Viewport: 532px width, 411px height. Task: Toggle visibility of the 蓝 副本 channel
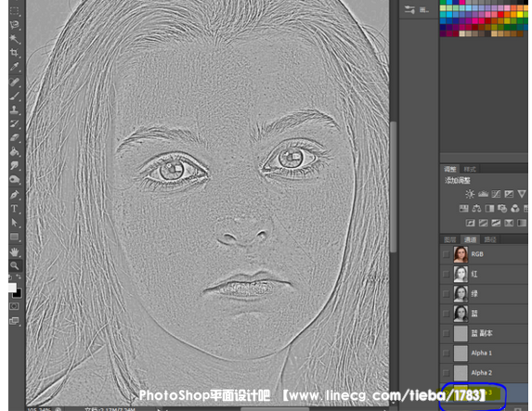(446, 333)
